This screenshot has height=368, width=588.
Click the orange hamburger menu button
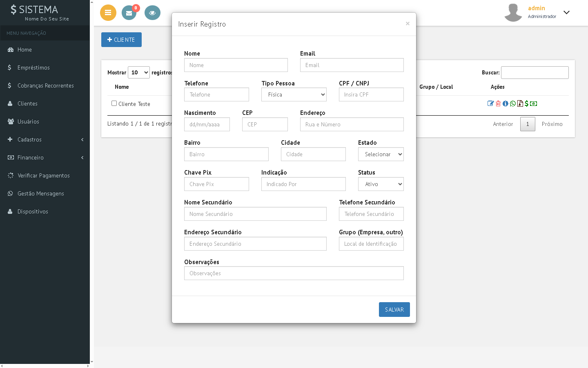pos(108,13)
